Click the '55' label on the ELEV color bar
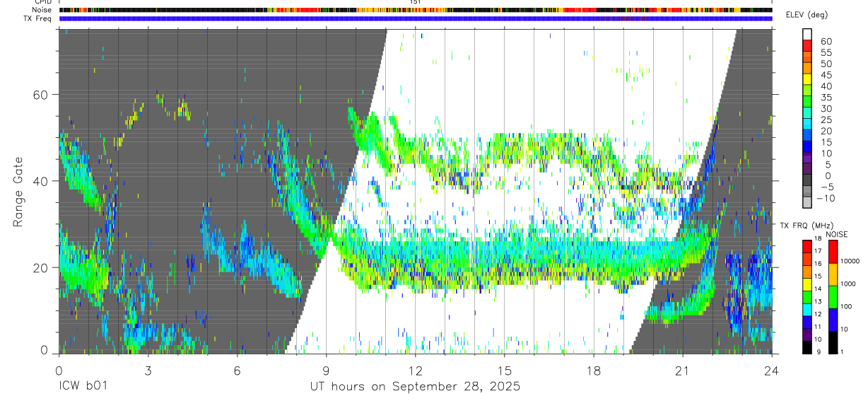Image resolution: width=868 pixels, height=401 pixels. coord(825,52)
